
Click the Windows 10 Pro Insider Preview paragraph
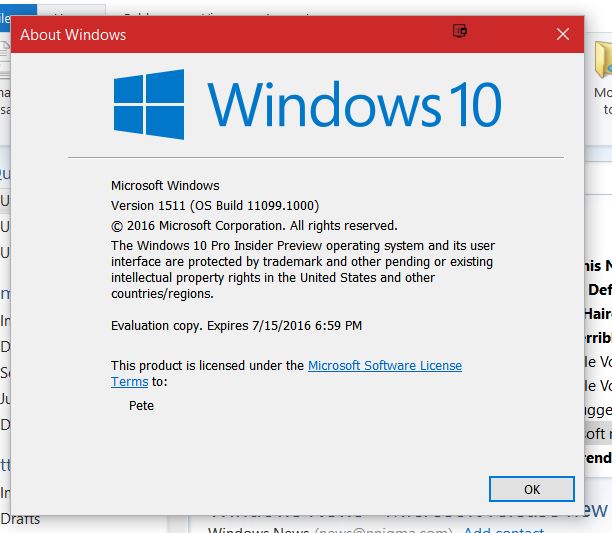click(303, 269)
